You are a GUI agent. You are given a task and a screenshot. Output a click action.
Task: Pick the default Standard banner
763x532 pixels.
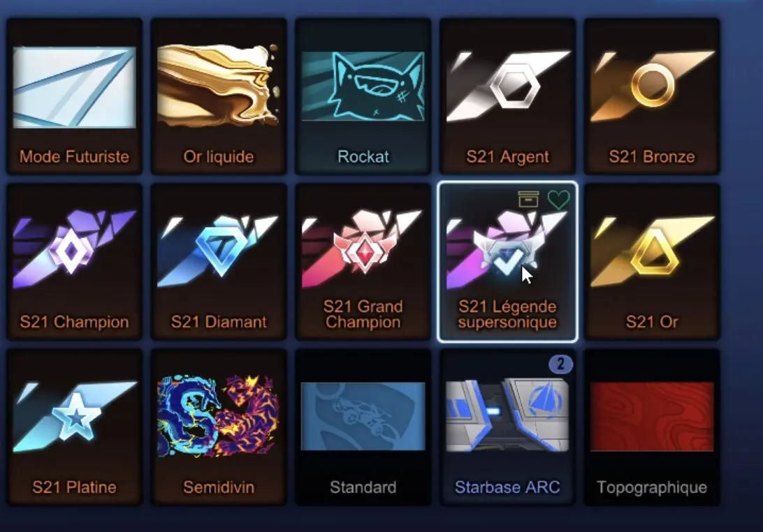tap(363, 427)
